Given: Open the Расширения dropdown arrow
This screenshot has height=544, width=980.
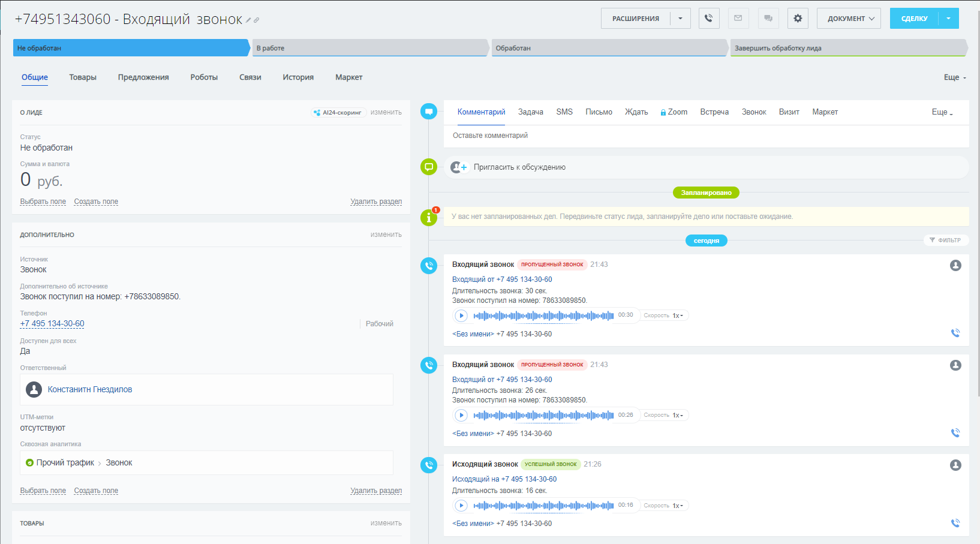Looking at the screenshot, I should tap(680, 19).
